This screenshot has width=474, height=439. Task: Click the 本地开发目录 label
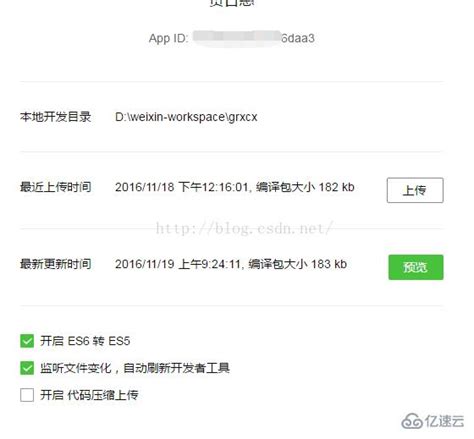pyautogui.click(x=55, y=117)
